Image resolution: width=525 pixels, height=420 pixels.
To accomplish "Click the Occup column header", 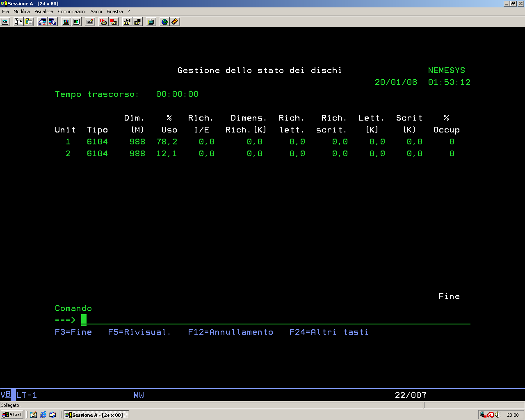I will [x=447, y=130].
